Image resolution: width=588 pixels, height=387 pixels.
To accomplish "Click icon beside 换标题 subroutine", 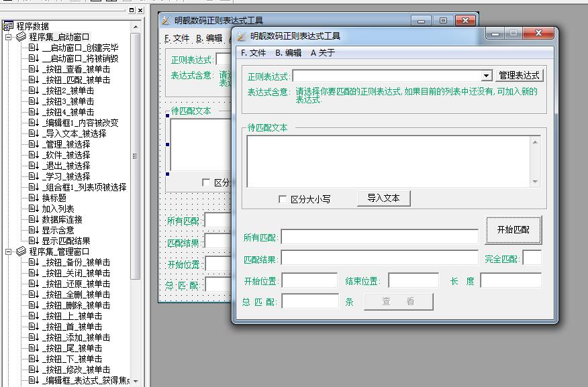I will pyautogui.click(x=34, y=198).
